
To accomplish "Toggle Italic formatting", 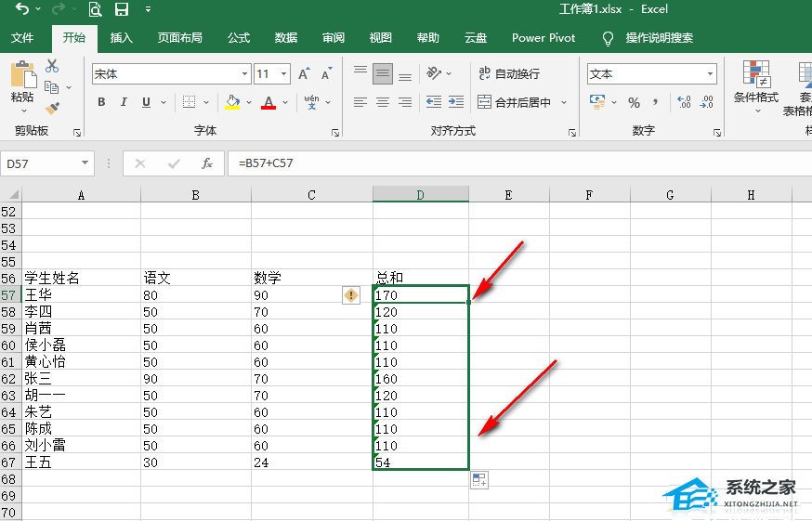I will tap(124, 102).
